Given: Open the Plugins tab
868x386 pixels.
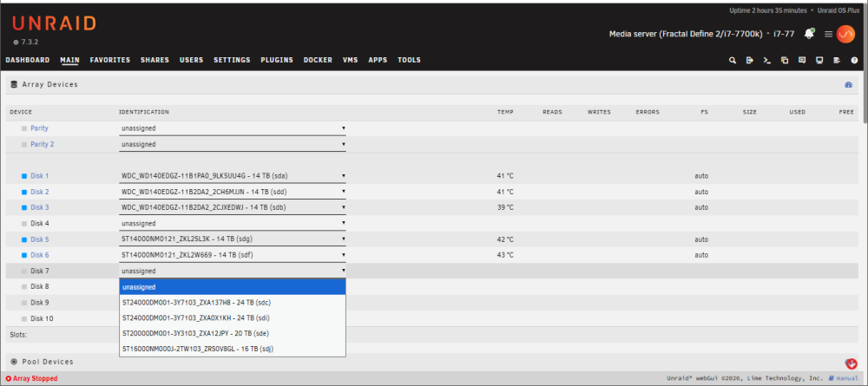Looking at the screenshot, I should pos(277,60).
